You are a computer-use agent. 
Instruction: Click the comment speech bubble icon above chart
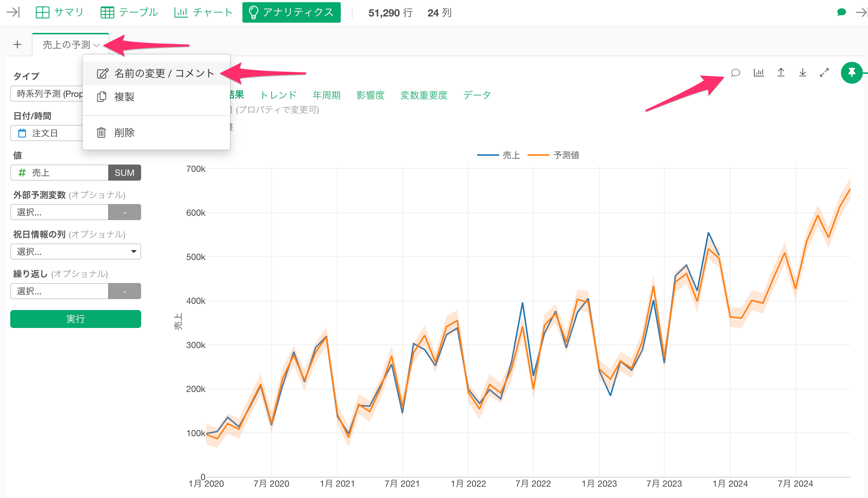[x=735, y=73]
